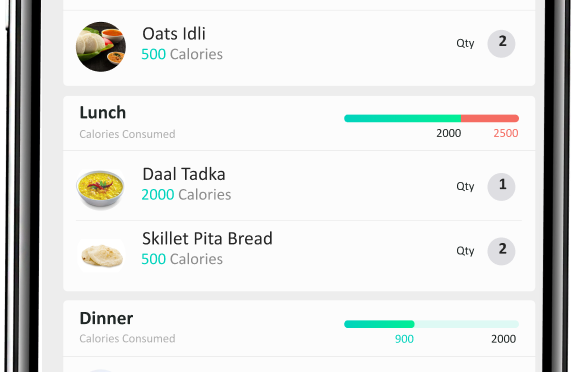
Task: Open the Oats Idli food thumbnail
Action: (101, 47)
